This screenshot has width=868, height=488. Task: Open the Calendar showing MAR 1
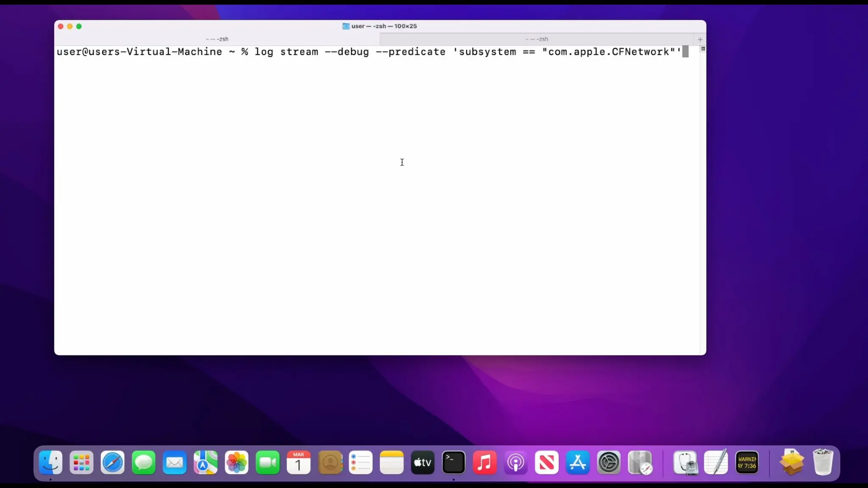298,462
